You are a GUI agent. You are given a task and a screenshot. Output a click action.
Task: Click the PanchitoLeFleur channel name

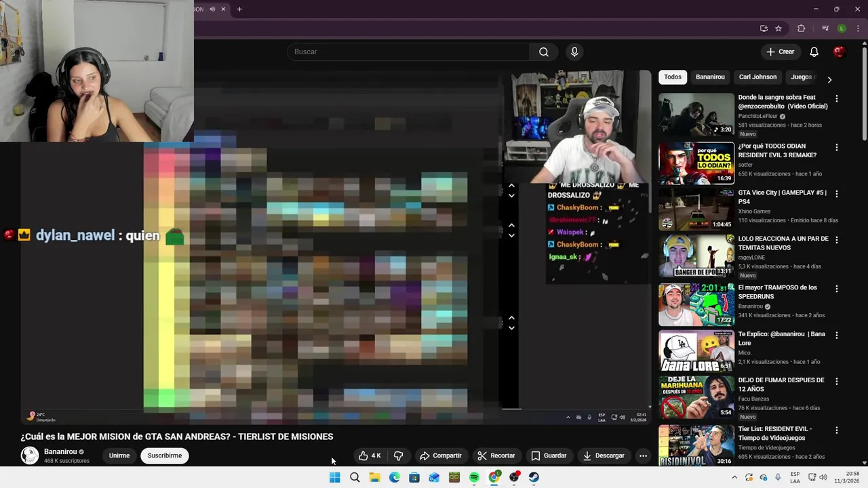click(x=758, y=116)
